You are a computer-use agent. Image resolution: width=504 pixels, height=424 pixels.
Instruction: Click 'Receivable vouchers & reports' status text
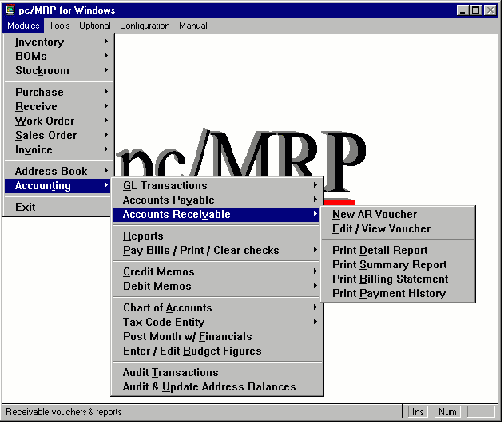(x=64, y=412)
